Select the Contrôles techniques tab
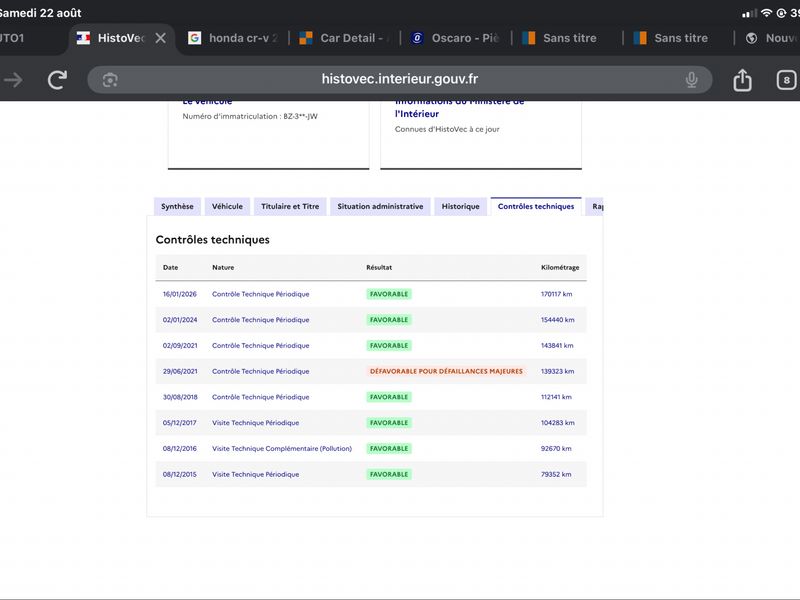This screenshot has width=800, height=600. [x=536, y=207]
